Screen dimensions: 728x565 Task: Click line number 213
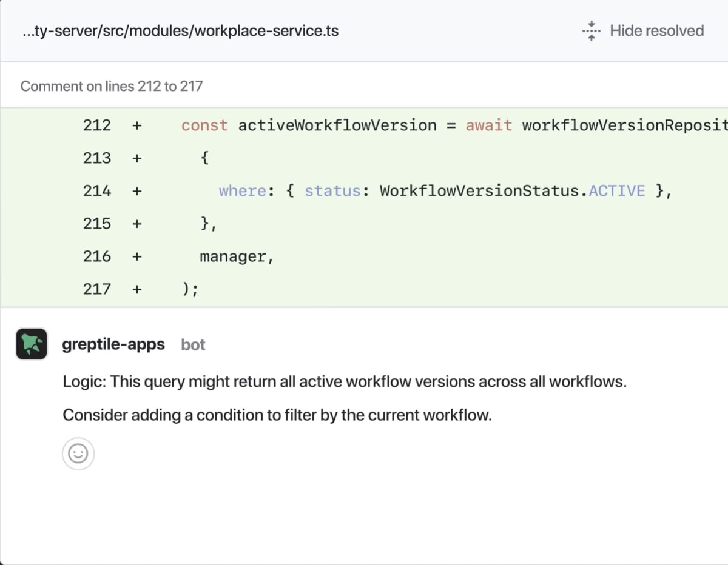(97, 158)
